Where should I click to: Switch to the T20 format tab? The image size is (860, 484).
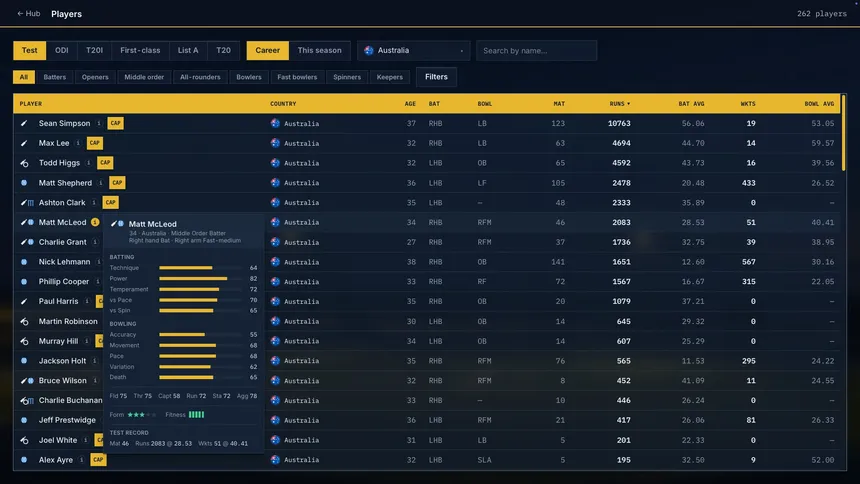223,50
